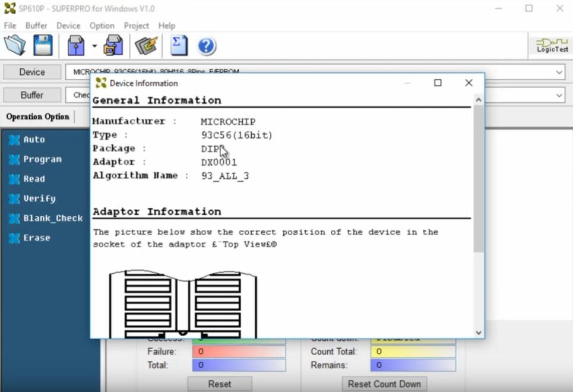Click the Remains count field
The image size is (573, 392).
(413, 365)
